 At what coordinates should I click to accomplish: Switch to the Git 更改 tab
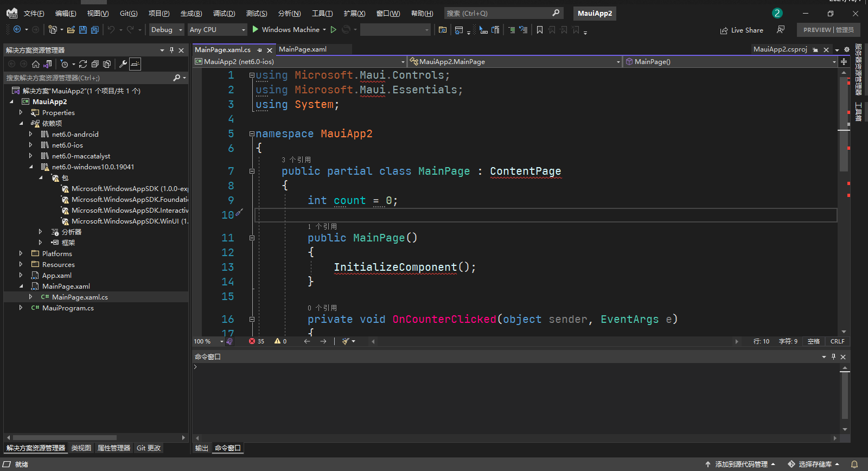coord(149,448)
